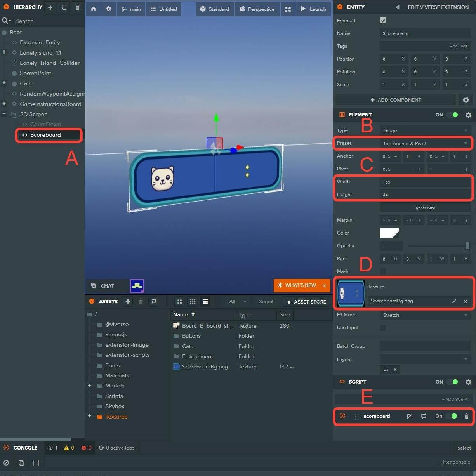This screenshot has width=476, height=476.
Task: Clear the ScoreboardBg.png texture with X
Action: pyautogui.click(x=465, y=301)
